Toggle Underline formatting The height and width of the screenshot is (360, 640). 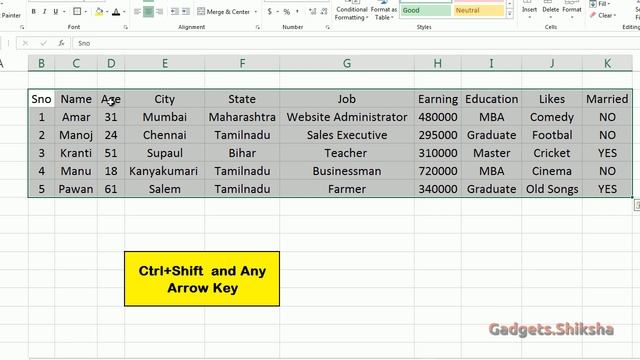(56, 12)
